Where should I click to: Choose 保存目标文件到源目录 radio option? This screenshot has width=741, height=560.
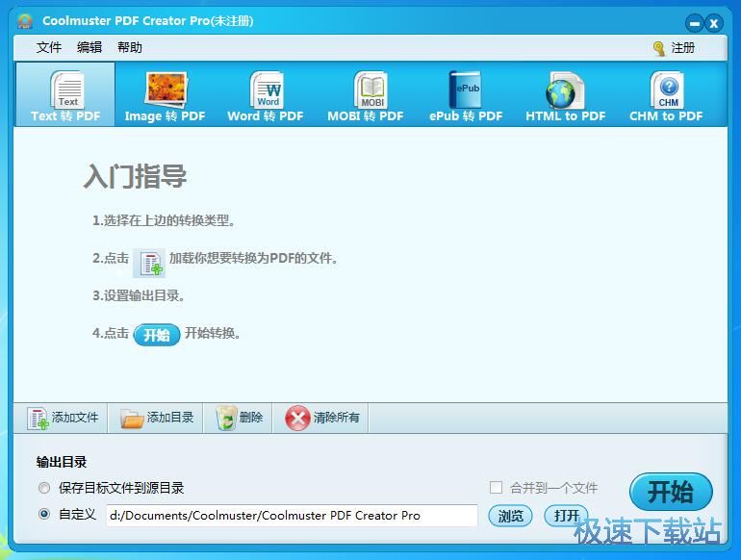point(44,488)
